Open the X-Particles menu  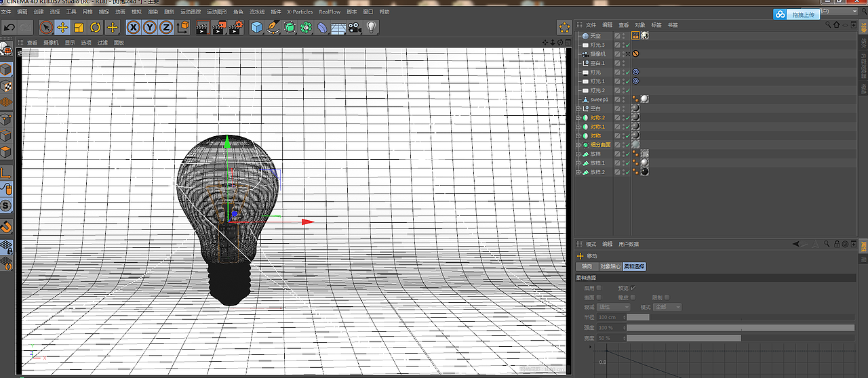[300, 12]
